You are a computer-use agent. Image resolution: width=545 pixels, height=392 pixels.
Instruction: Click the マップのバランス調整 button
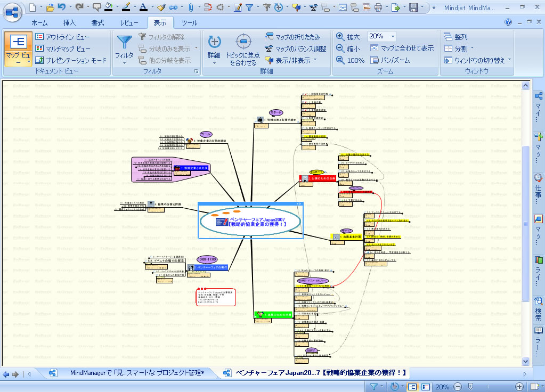295,48
